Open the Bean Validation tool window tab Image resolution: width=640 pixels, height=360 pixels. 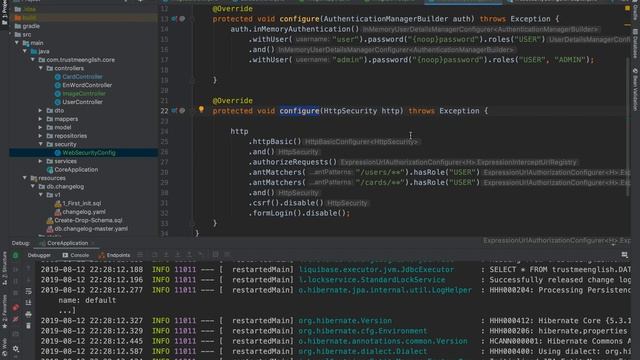point(636,89)
